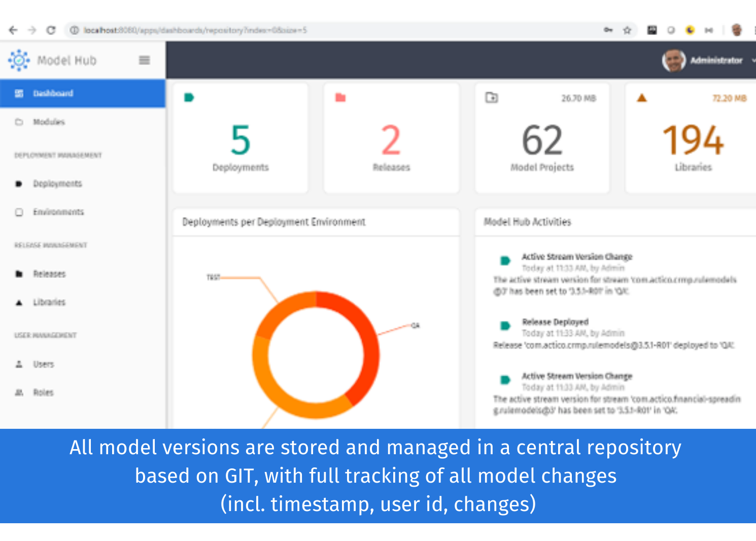Click the orange triangle icon on the Libraries card

(641, 97)
